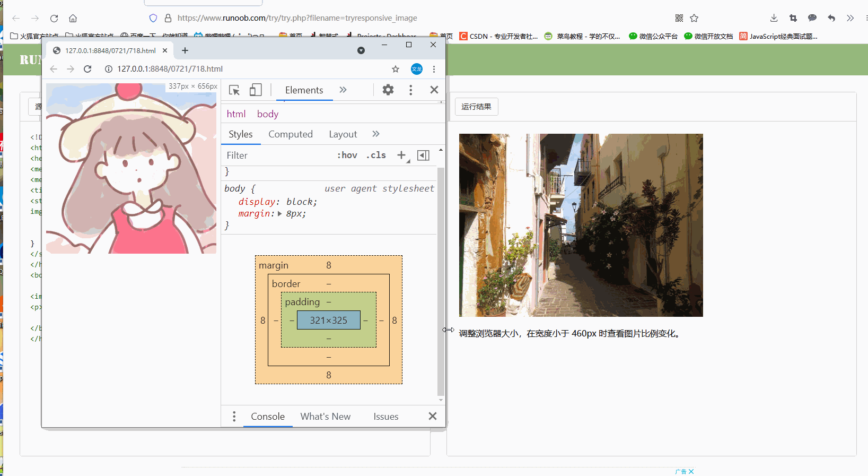Screen dimensions: 868x476
Task: Click the border label in the box model
Action: pyautogui.click(x=286, y=284)
